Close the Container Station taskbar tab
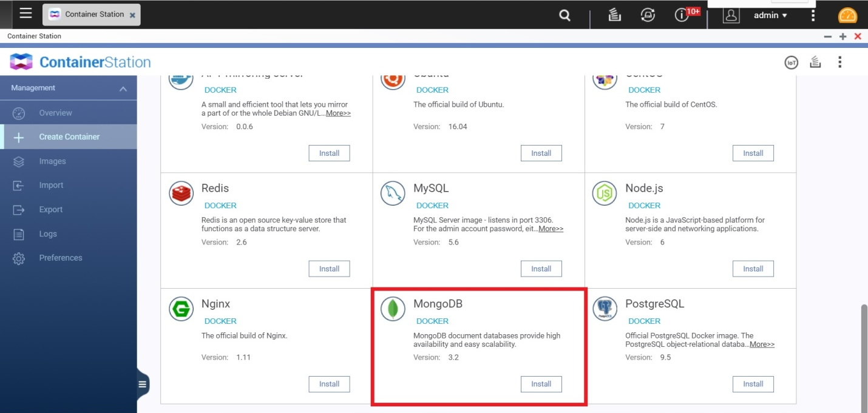Image resolution: width=868 pixels, height=413 pixels. tap(132, 15)
